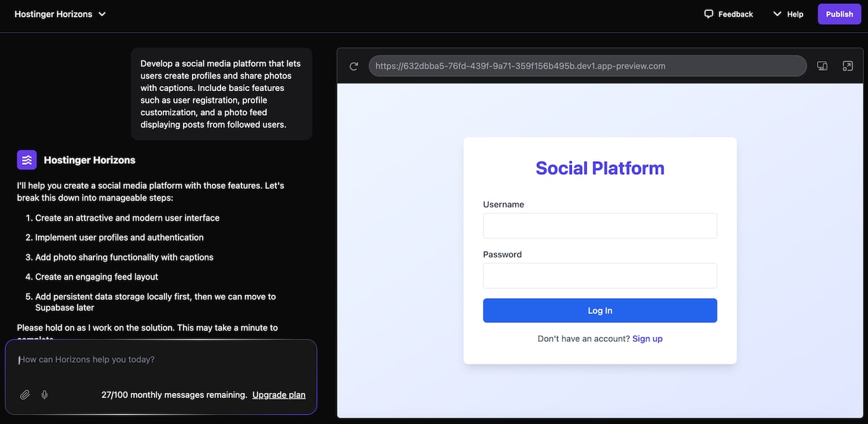868x424 pixels.
Task: Click the Feedback speech bubble icon
Action: pos(709,13)
